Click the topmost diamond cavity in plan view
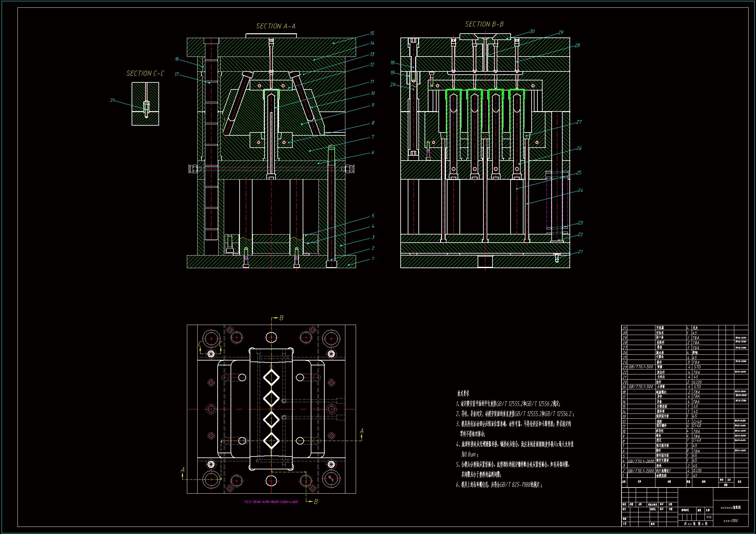 point(271,377)
